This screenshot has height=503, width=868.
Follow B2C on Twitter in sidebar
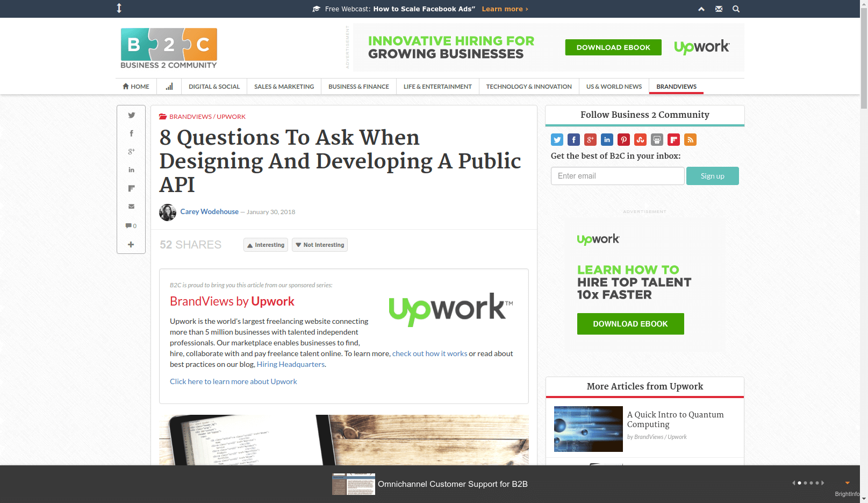tap(557, 140)
